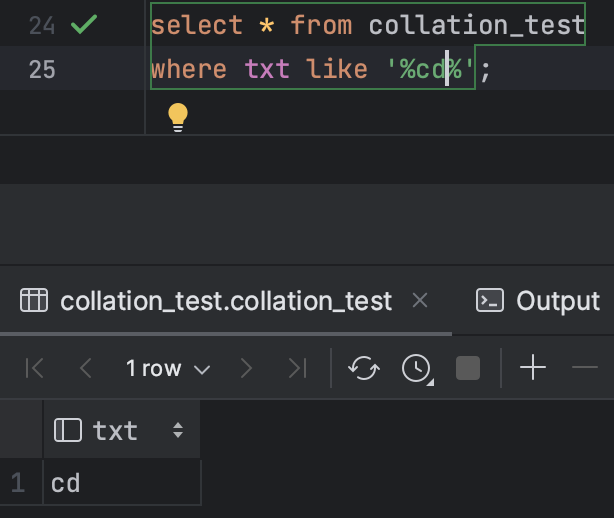Click the like keyword on line 25
The height and width of the screenshot is (518, 614).
(337, 69)
